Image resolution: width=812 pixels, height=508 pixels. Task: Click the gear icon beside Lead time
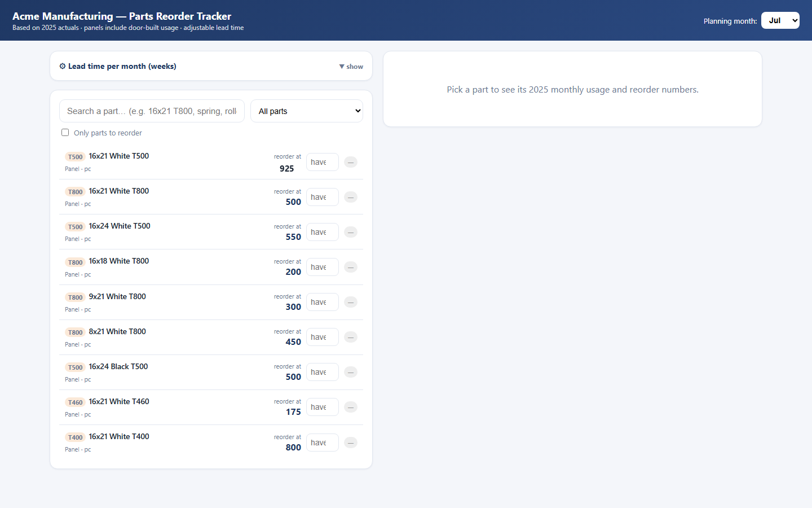(63, 66)
